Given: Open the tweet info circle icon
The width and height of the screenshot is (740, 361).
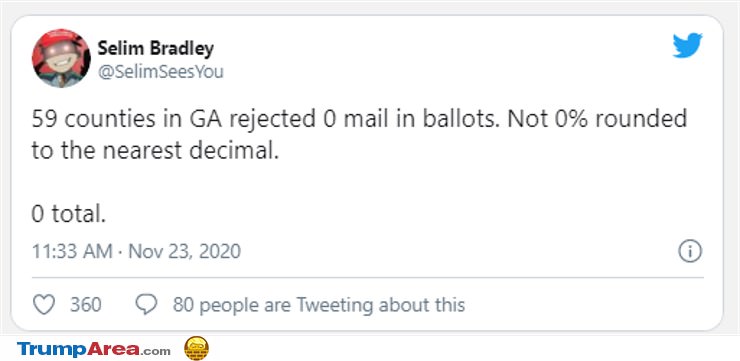Looking at the screenshot, I should coord(690,252).
